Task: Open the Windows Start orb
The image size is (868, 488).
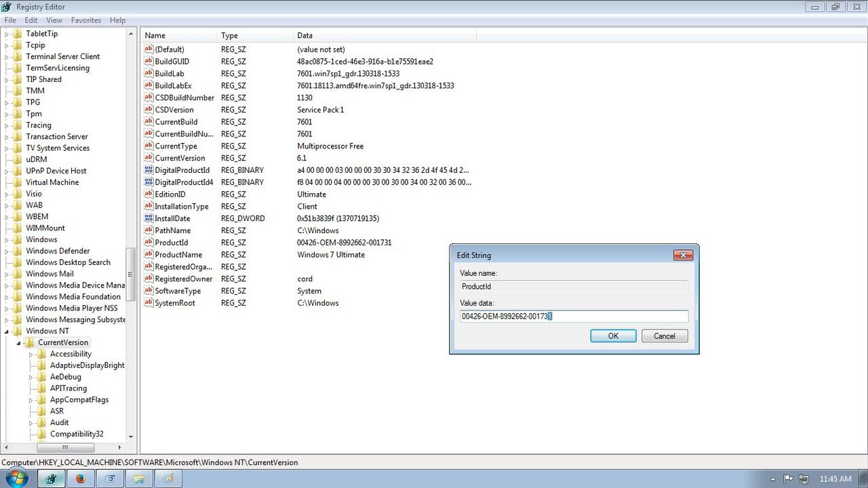Action: pos(16,479)
